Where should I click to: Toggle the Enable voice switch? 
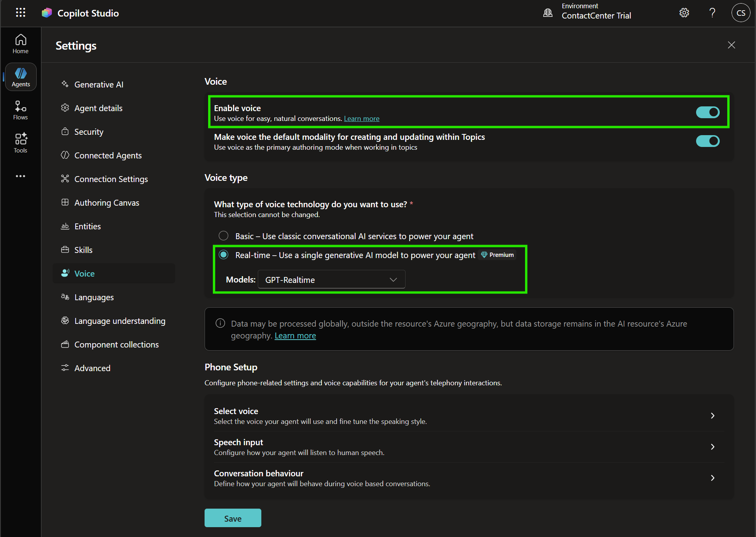tap(708, 112)
